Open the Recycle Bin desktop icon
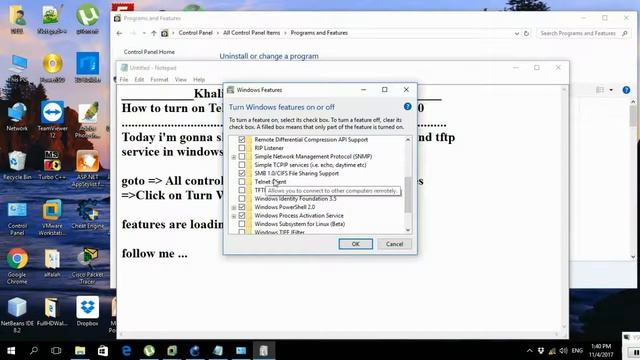The image size is (640, 360). click(17, 166)
